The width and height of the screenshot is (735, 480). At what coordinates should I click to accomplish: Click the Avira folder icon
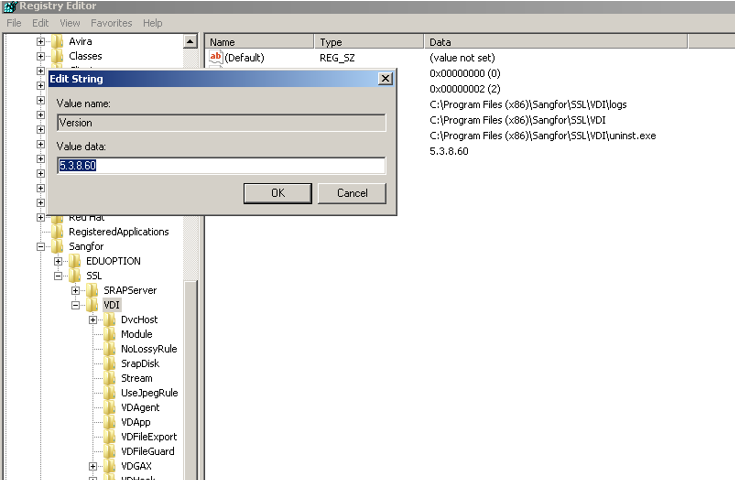click(57, 41)
